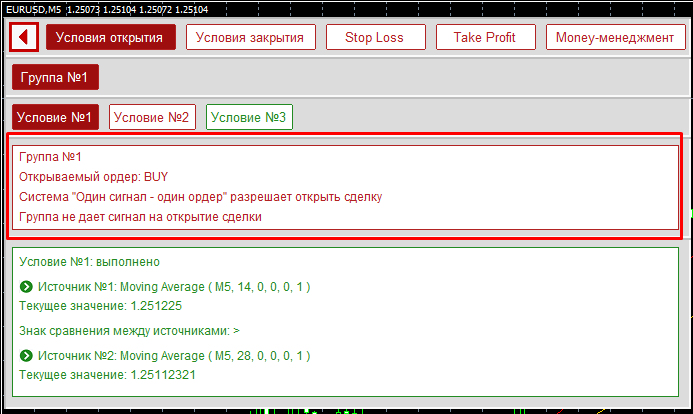The width and height of the screenshot is (693, 414).
Task: Click the Условие №1: выполнено status
Action: pyautogui.click(x=89, y=261)
